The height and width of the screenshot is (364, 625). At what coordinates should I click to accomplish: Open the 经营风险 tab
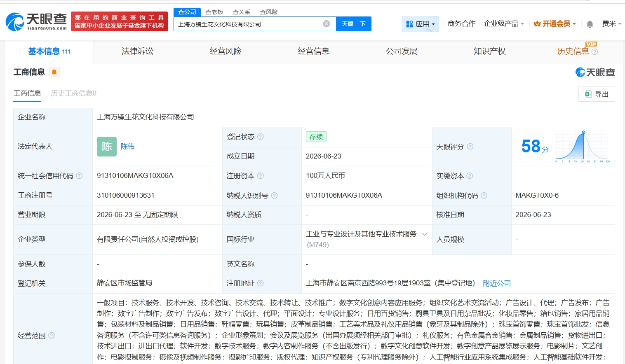[226, 51]
